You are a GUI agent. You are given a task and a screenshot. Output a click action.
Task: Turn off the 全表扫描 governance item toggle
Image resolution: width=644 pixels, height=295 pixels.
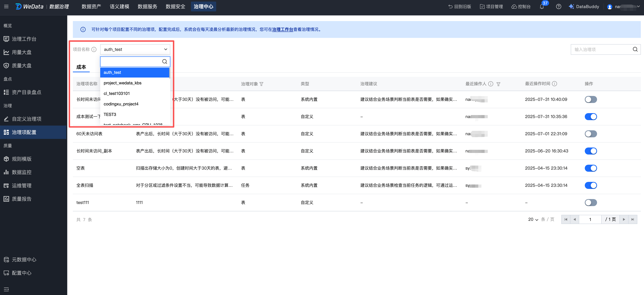click(591, 185)
